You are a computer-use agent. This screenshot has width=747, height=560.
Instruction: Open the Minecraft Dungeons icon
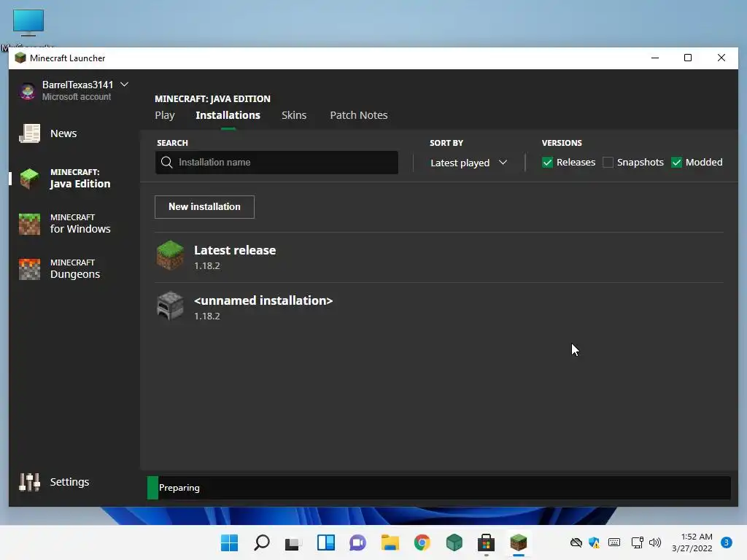(29, 269)
